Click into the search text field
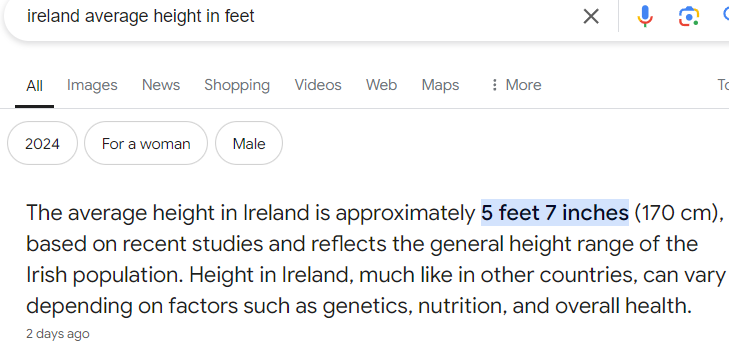Image resolution: width=729 pixels, height=360 pixels. [298, 16]
